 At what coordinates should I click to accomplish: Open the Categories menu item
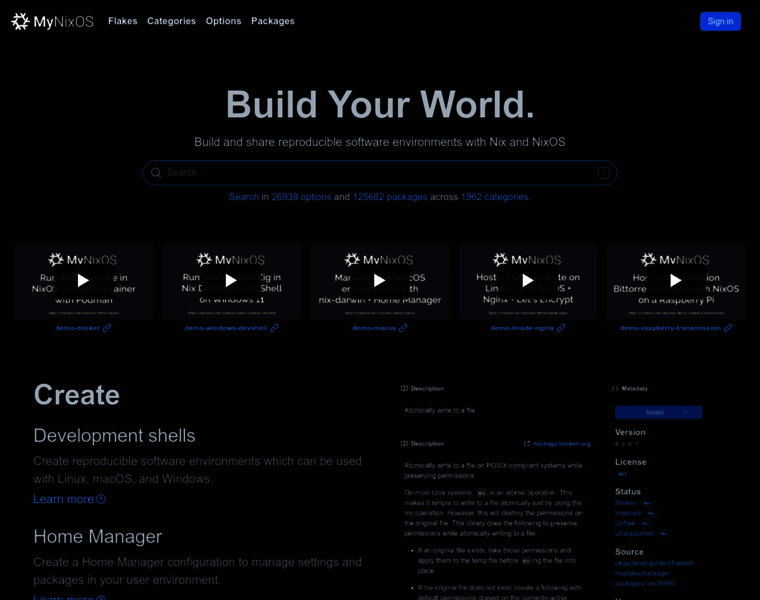coord(171,21)
